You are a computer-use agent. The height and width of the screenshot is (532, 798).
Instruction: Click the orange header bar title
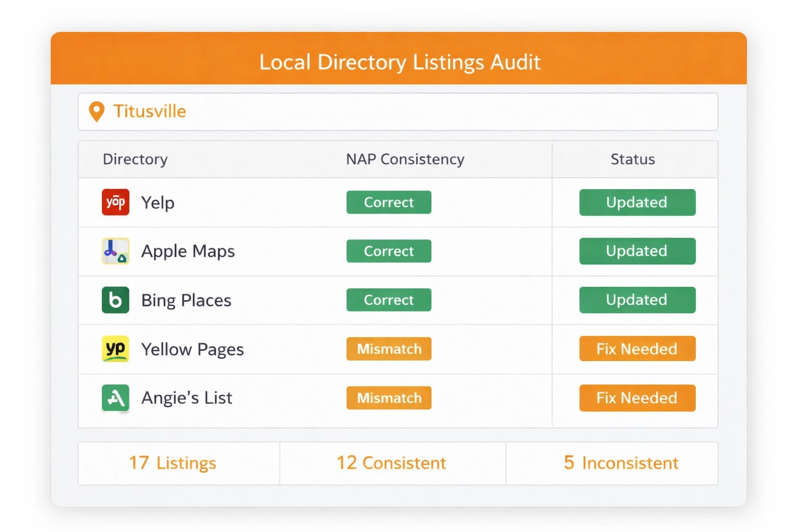click(x=400, y=62)
